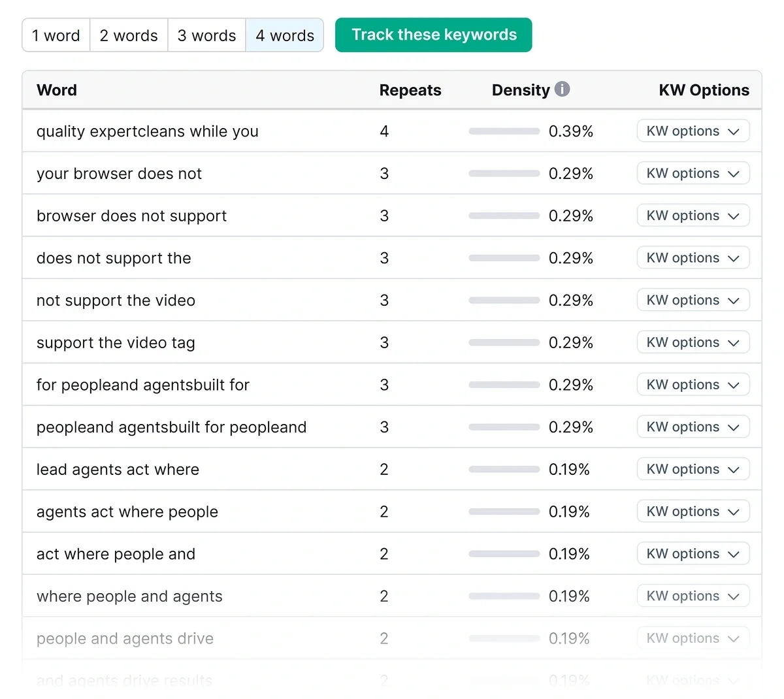Open KW options for peopleand agentsbuilt for peopleand
The image size is (784, 699).
(693, 427)
